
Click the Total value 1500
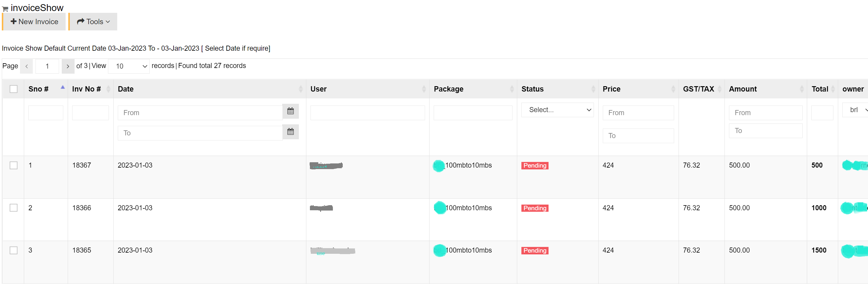pyautogui.click(x=819, y=250)
